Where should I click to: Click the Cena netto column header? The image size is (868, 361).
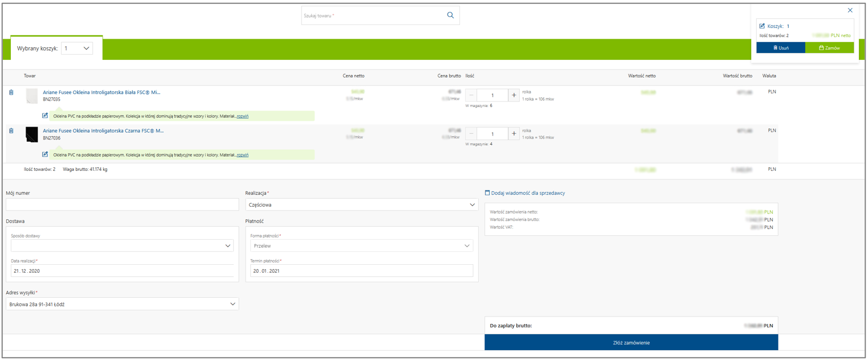tap(353, 76)
